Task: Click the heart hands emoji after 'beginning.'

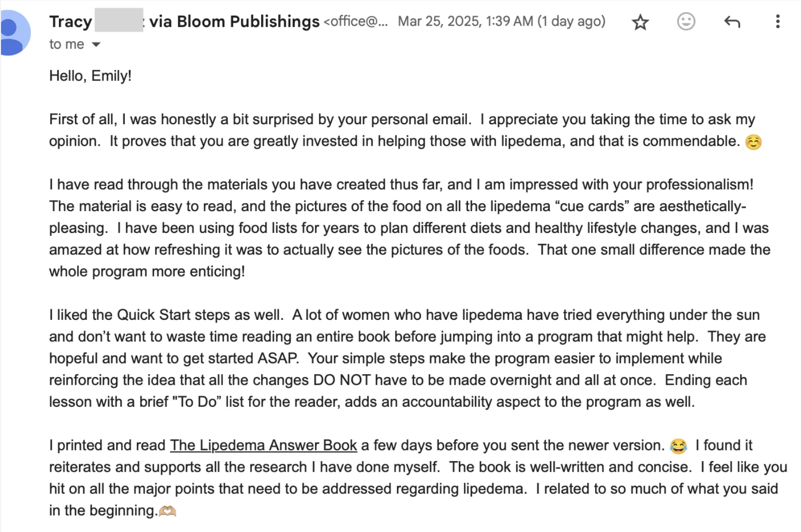Action: (x=168, y=511)
